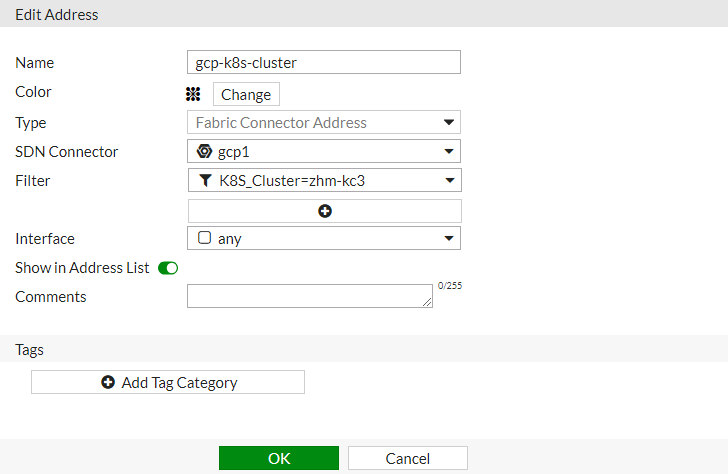
Task: Click the SDN Connector label
Action: point(67,152)
